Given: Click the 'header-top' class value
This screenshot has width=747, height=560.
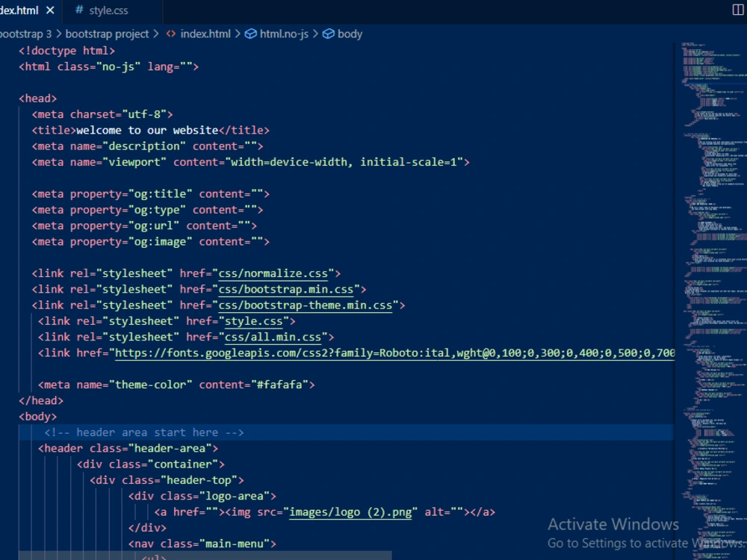Looking at the screenshot, I should [x=199, y=480].
